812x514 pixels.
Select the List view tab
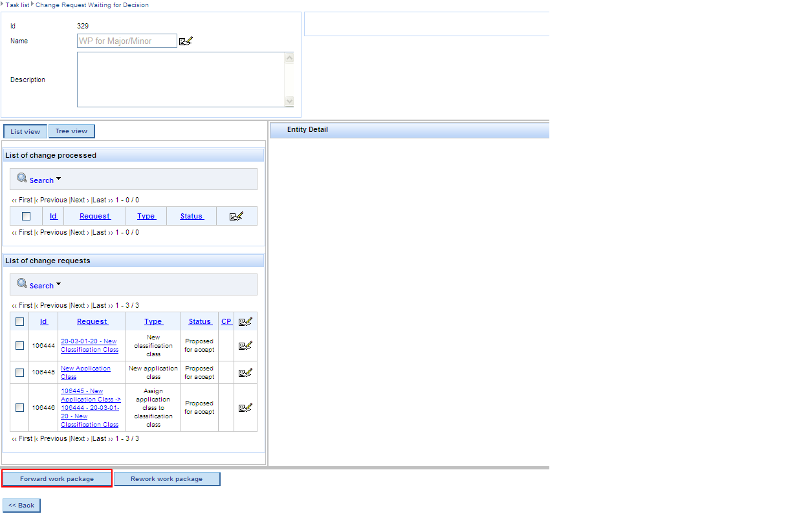click(x=25, y=131)
